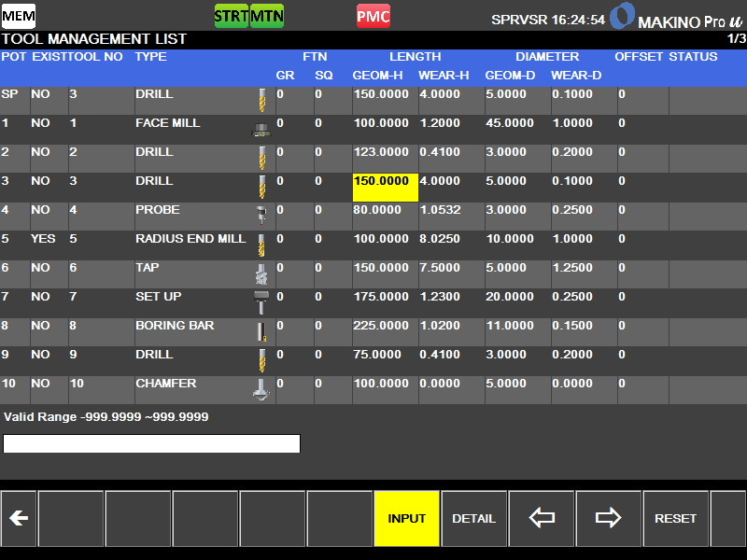Screen dimensions: 747x560
Task: Select the YES exist cell in pot 5
Action: [43, 239]
